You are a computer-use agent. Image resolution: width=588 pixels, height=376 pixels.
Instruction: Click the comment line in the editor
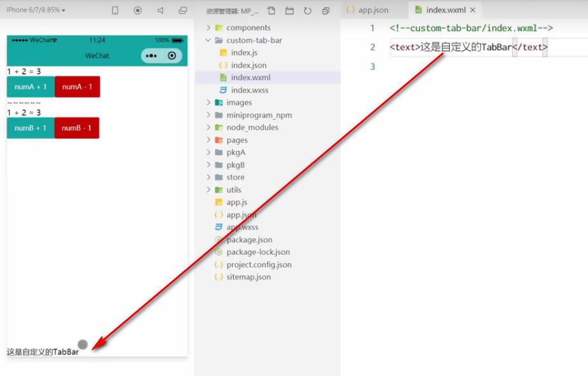(x=471, y=28)
